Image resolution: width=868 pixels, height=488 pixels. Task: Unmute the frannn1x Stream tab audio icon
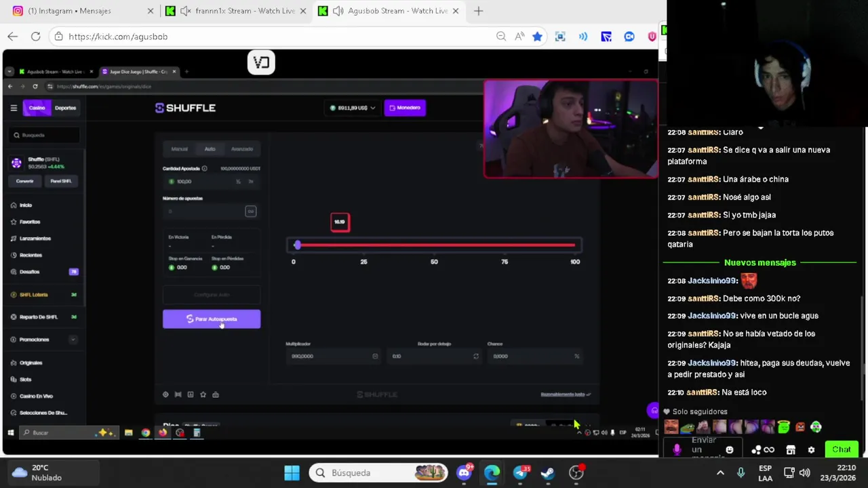pos(184,11)
